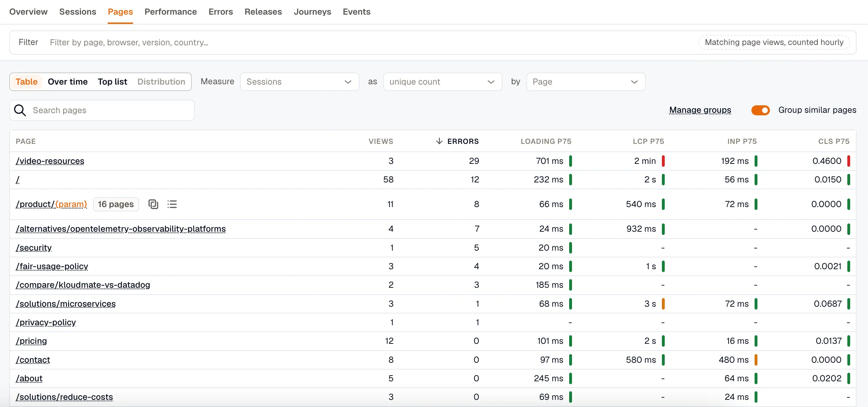Click the 2 min LCP value

point(645,161)
